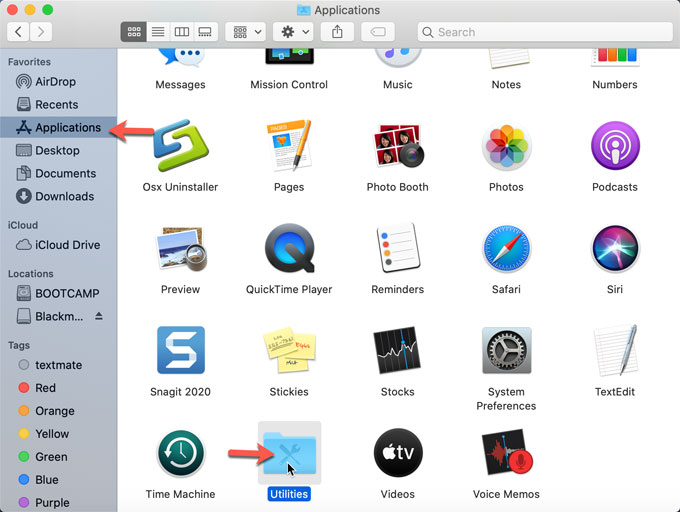Image resolution: width=680 pixels, height=512 pixels.
Task: Select Downloads in the sidebar
Action: coord(64,196)
